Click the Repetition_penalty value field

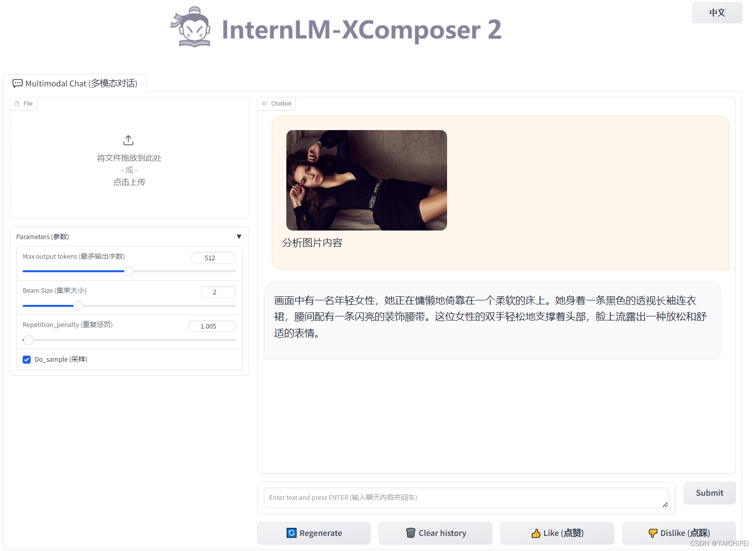pos(212,326)
